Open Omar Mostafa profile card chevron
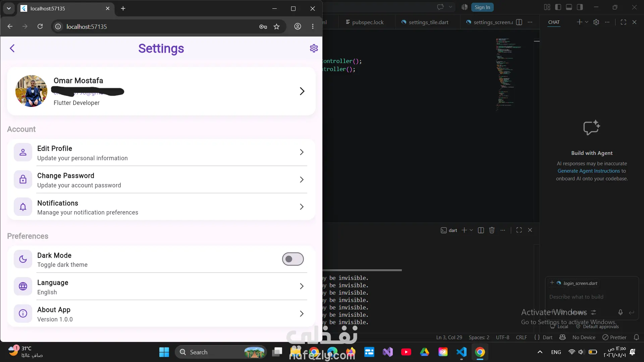The height and width of the screenshot is (362, 644). [x=302, y=91]
